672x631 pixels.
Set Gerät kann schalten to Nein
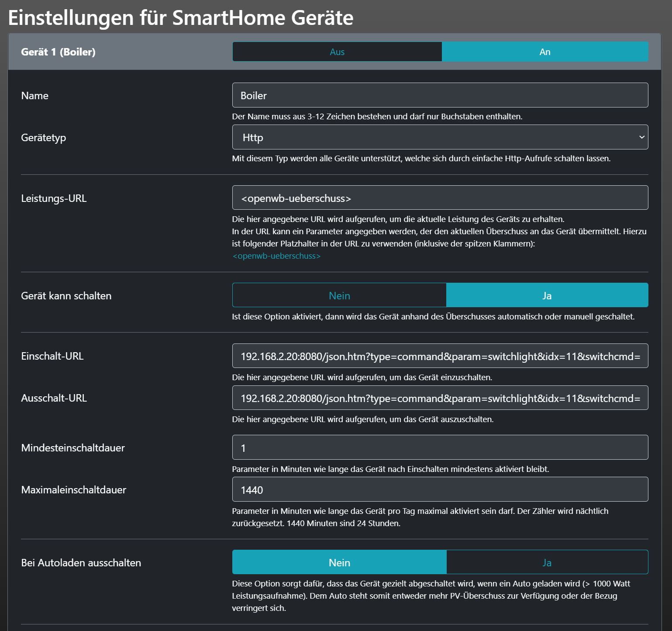pyautogui.click(x=339, y=295)
